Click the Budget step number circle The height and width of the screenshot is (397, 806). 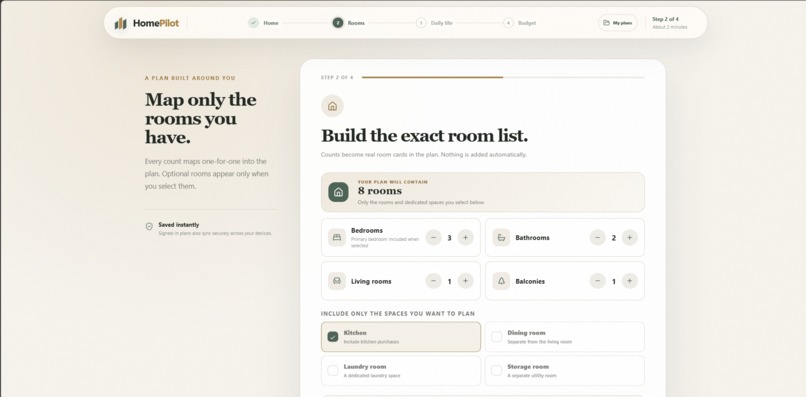pyautogui.click(x=508, y=23)
